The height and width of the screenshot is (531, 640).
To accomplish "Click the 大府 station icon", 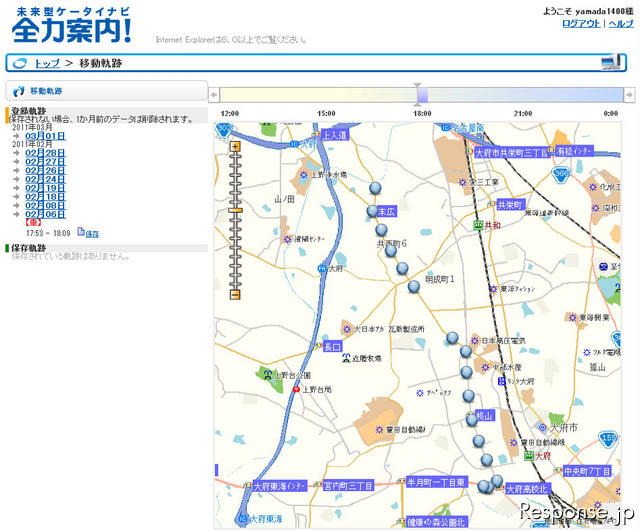I will [x=529, y=456].
